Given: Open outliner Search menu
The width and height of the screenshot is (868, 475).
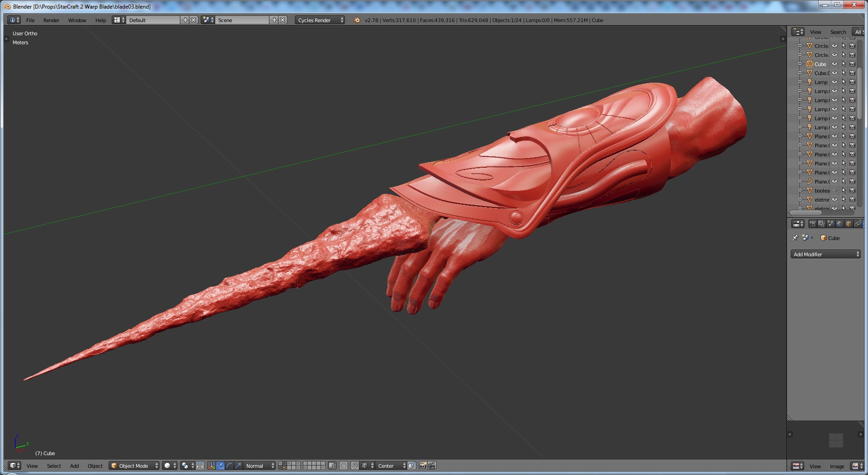Looking at the screenshot, I should pos(838,32).
